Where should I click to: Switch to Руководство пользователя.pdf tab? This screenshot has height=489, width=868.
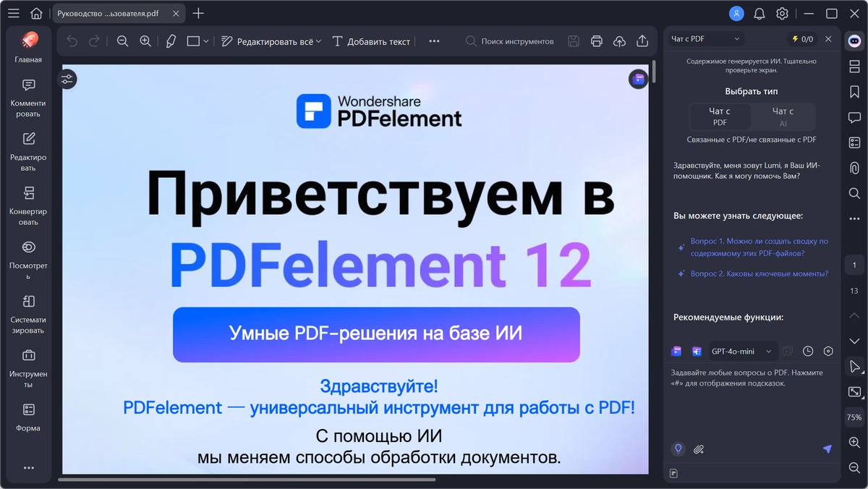point(109,13)
